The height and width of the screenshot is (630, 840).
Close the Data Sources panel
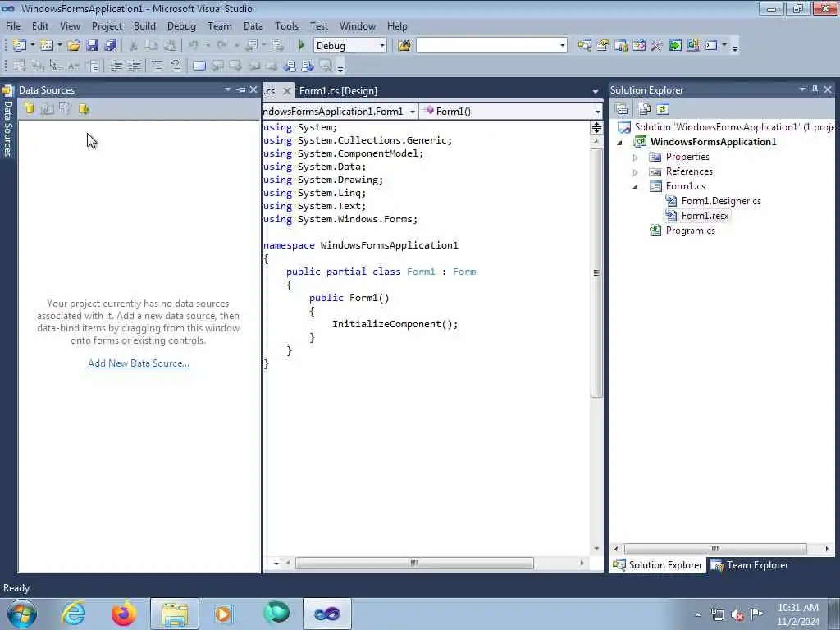253,89
